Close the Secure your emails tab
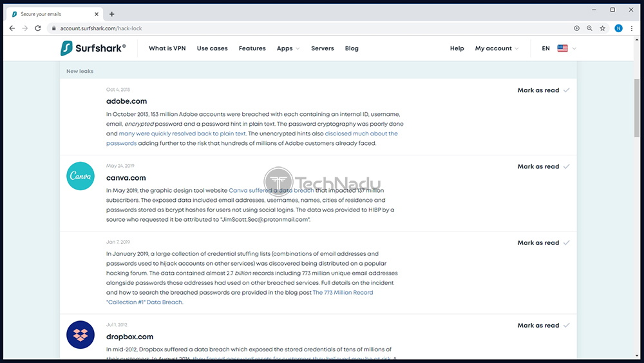The image size is (644, 363). [x=97, y=14]
